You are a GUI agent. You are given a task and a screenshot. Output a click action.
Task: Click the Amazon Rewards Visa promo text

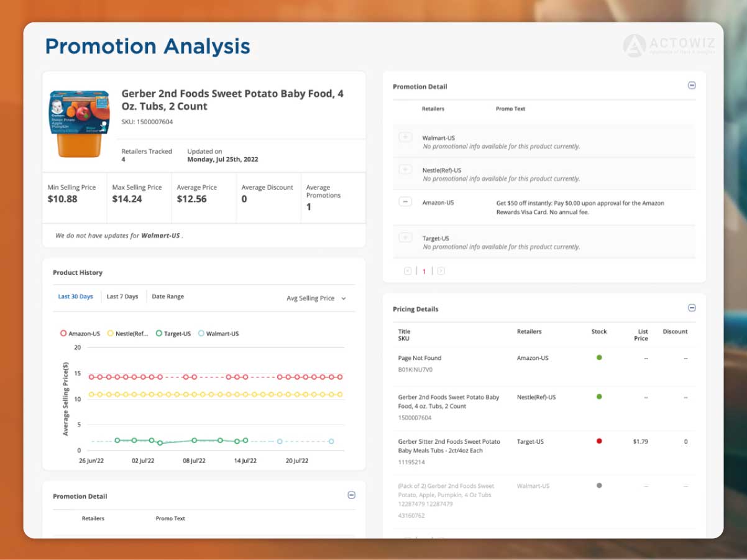(580, 208)
